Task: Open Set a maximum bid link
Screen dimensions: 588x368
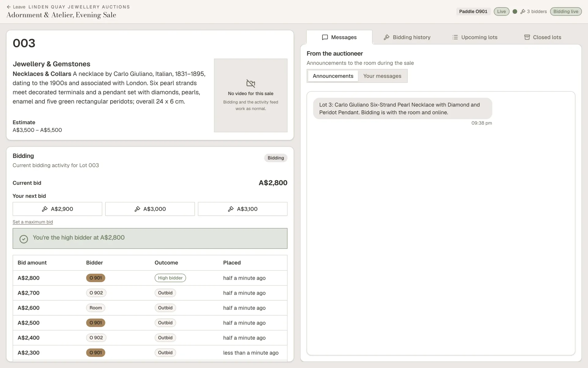Action: click(x=33, y=222)
